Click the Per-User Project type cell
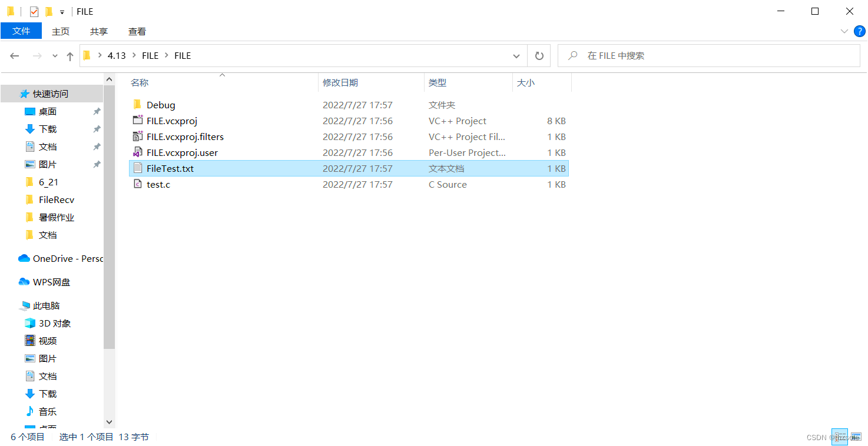Viewport: 868px width, 446px height. coord(468,152)
